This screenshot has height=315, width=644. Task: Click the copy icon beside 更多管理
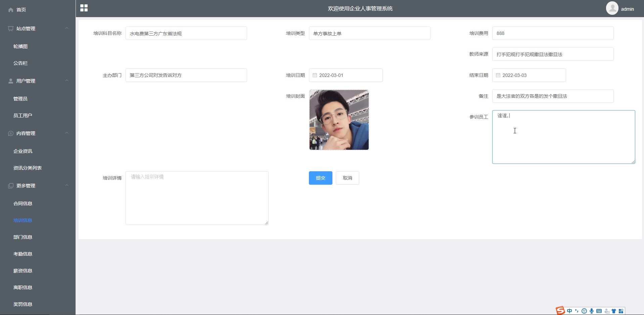[x=11, y=186]
